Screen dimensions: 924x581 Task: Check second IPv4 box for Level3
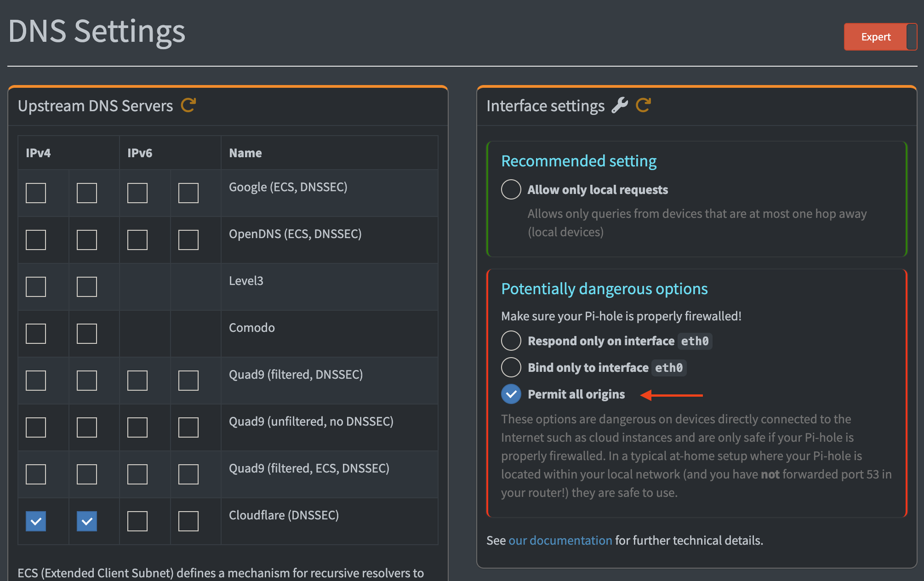click(87, 287)
